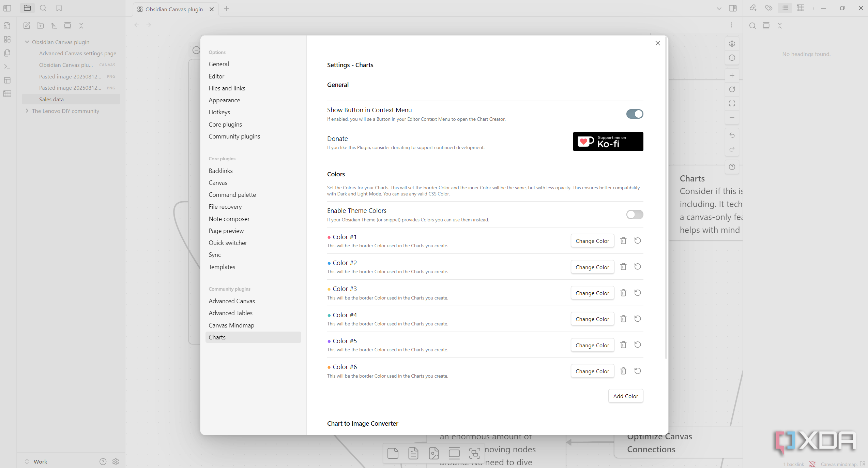The width and height of the screenshot is (868, 468).
Task: Open Community plugins settings section
Action: coord(234,136)
